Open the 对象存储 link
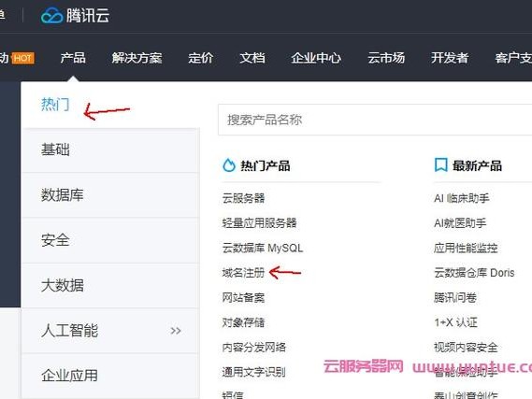 (243, 322)
